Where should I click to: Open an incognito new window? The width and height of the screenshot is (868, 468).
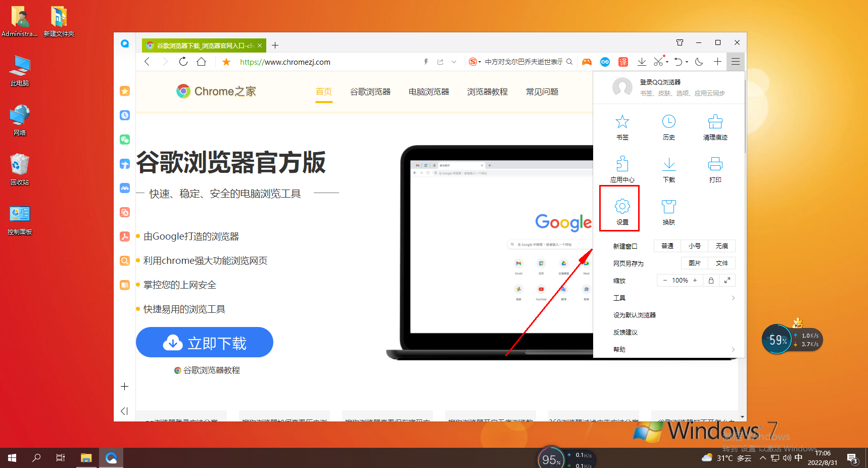pyautogui.click(x=722, y=246)
